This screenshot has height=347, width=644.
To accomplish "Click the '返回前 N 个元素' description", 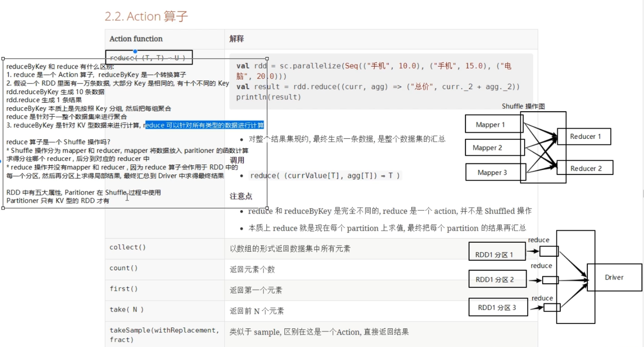I will [x=257, y=311].
